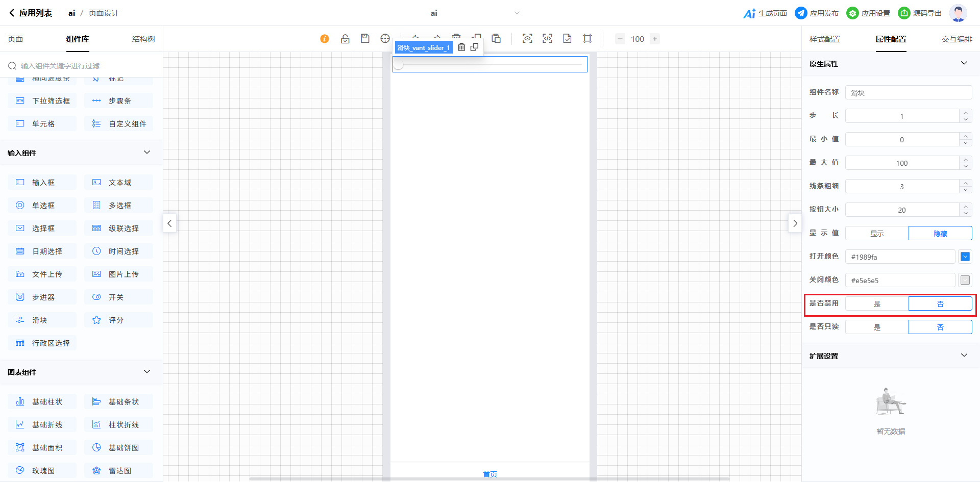The width and height of the screenshot is (980, 482).
Task: Set 是否只读 to 是
Action: click(877, 327)
